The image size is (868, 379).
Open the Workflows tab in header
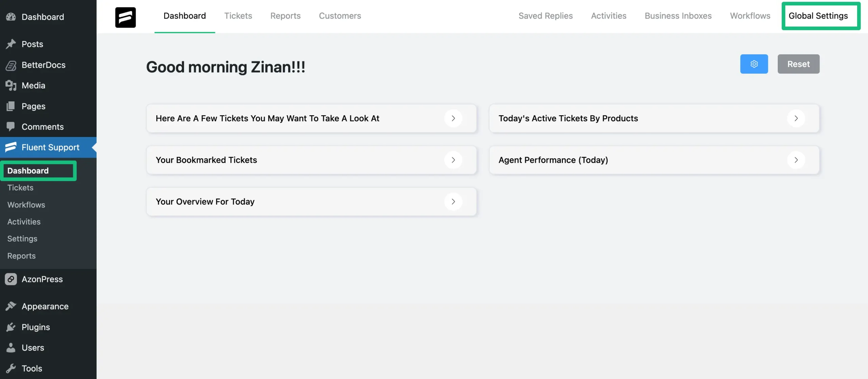[x=750, y=16]
